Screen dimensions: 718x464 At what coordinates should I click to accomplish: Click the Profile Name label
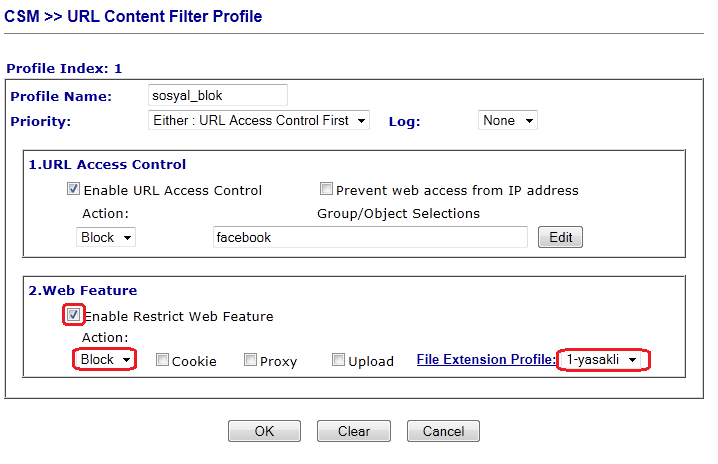tap(60, 96)
